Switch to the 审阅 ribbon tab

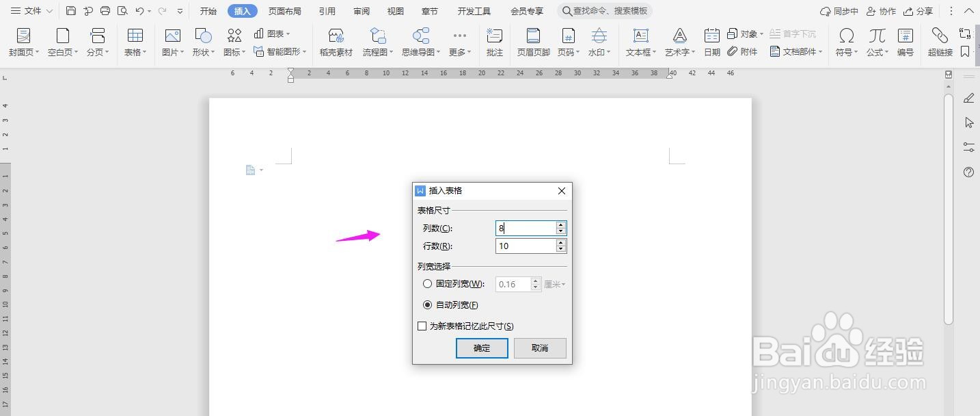pyautogui.click(x=361, y=10)
